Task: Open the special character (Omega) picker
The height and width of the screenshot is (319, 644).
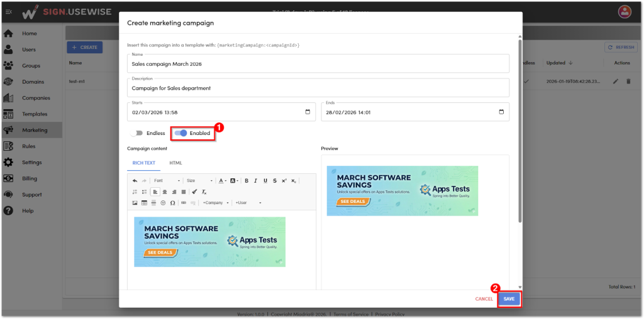Action: [x=172, y=203]
